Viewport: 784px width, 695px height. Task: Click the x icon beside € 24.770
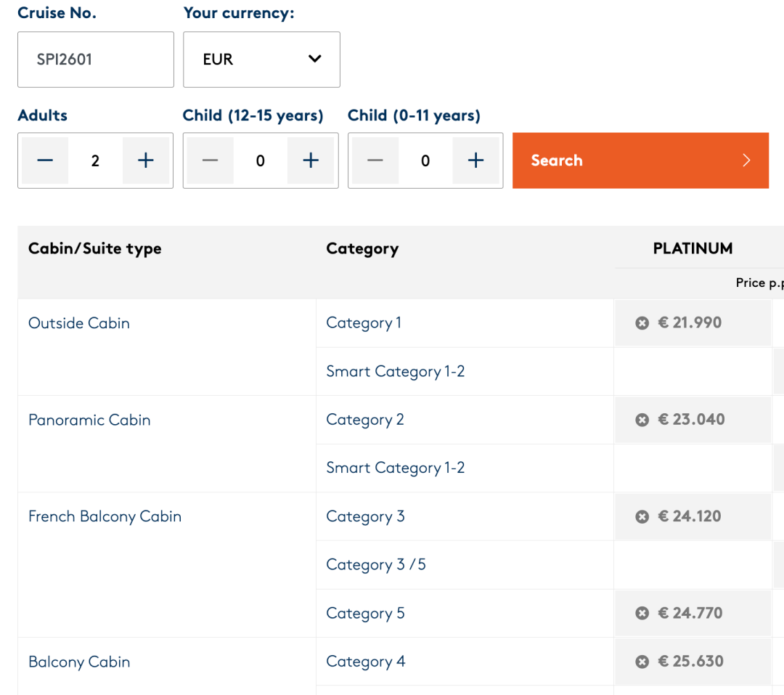click(x=642, y=613)
